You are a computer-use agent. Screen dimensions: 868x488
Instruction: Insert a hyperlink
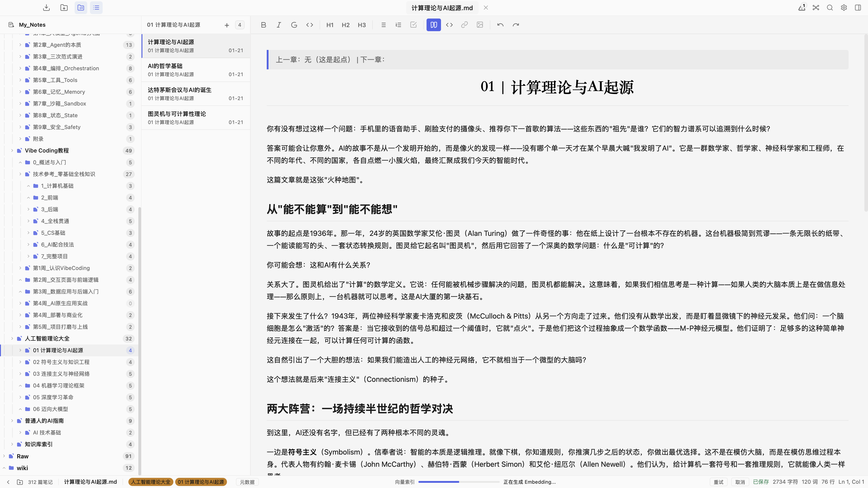464,25
